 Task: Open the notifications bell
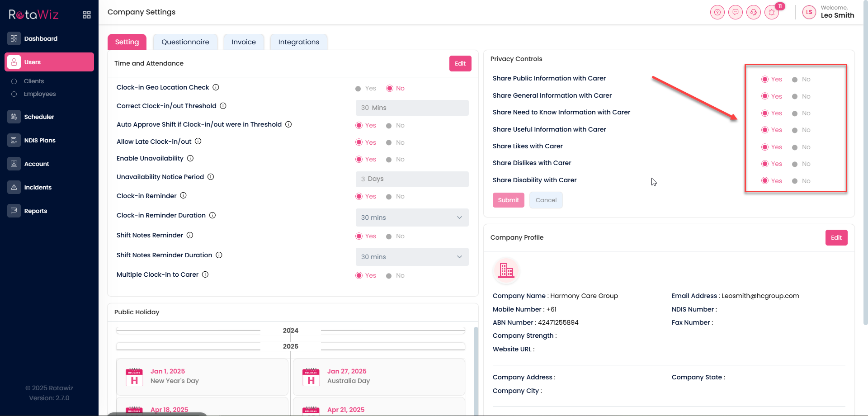[x=772, y=12]
